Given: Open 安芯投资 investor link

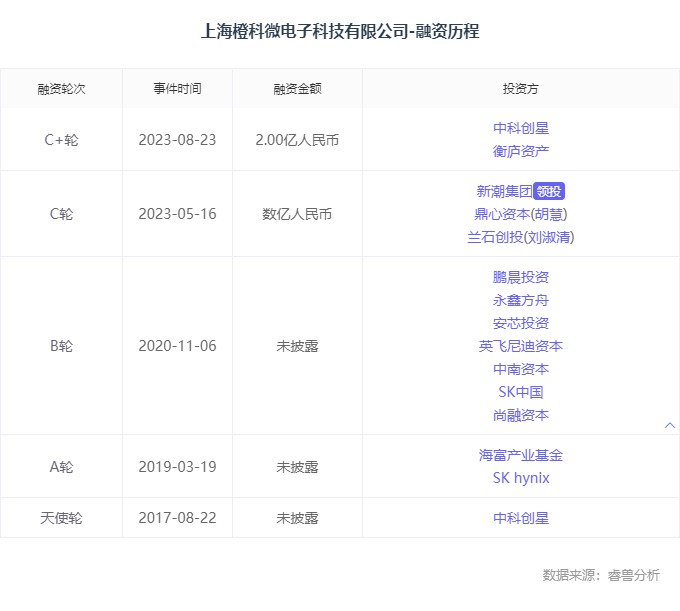Looking at the screenshot, I should coord(520,323).
